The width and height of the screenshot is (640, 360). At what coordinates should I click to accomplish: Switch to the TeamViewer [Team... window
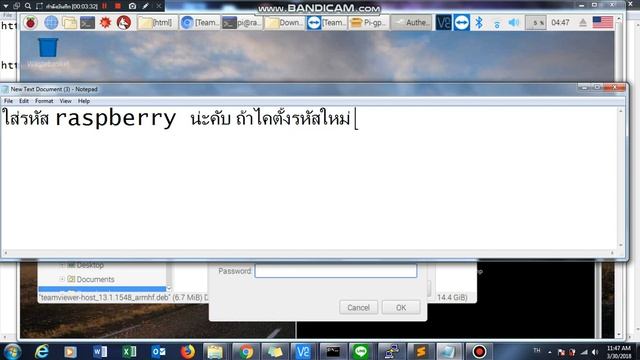pyautogui.click(x=327, y=23)
